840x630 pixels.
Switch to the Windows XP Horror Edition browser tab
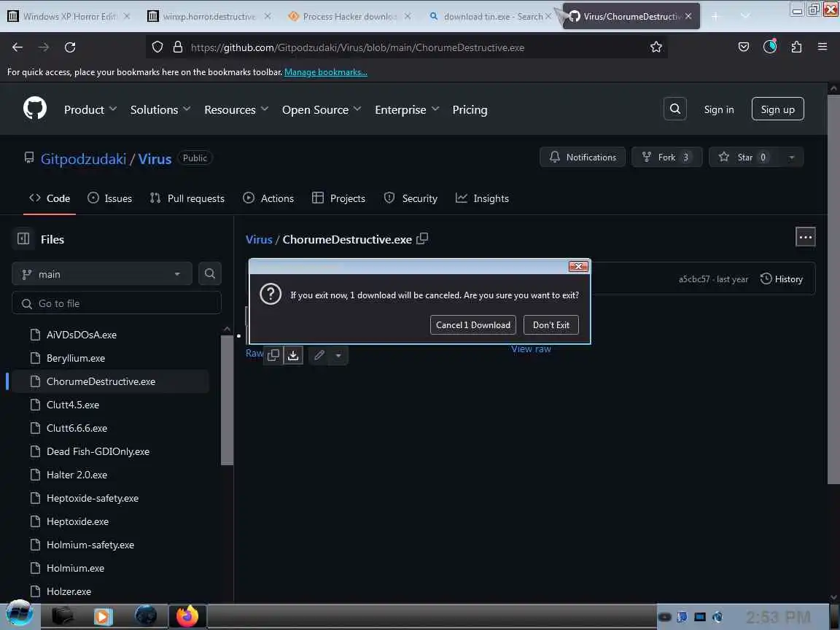tap(70, 16)
